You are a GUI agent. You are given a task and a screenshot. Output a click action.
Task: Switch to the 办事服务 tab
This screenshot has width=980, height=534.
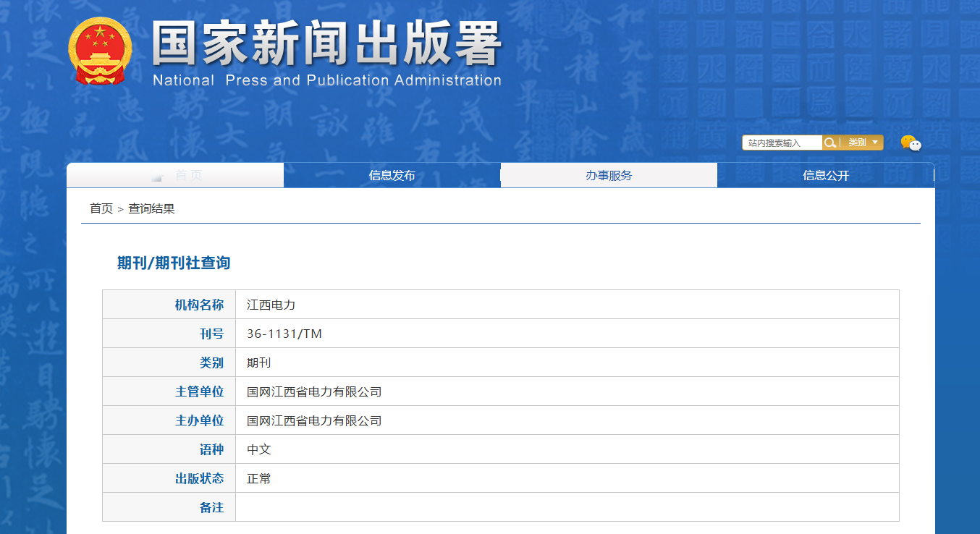coord(609,176)
